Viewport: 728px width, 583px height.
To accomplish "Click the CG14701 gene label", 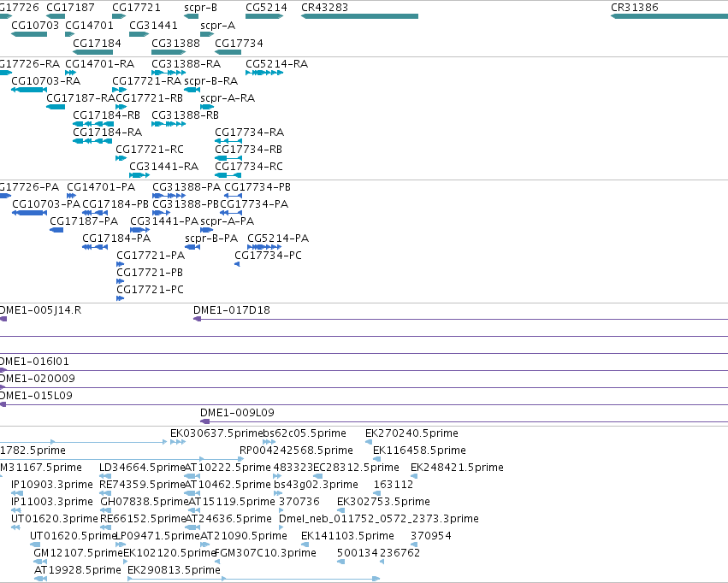I will click(x=89, y=25).
